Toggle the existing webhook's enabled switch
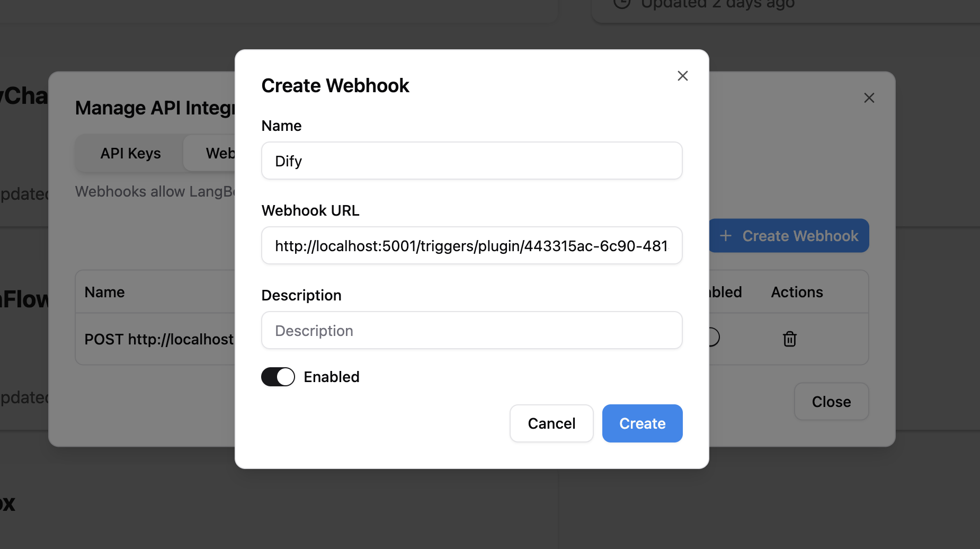Image resolution: width=980 pixels, height=549 pixels. click(714, 337)
